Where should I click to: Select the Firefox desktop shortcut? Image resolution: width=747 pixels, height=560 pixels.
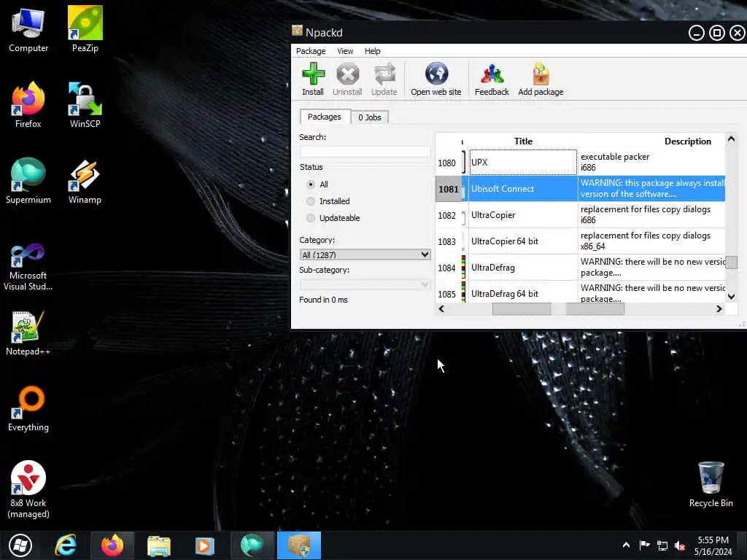[x=28, y=105]
